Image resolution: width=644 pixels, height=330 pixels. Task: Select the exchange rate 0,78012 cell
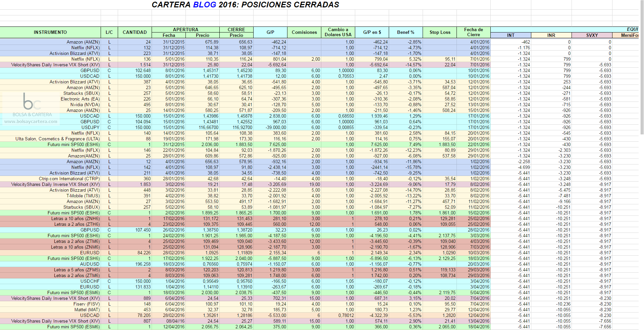[x=338, y=315]
